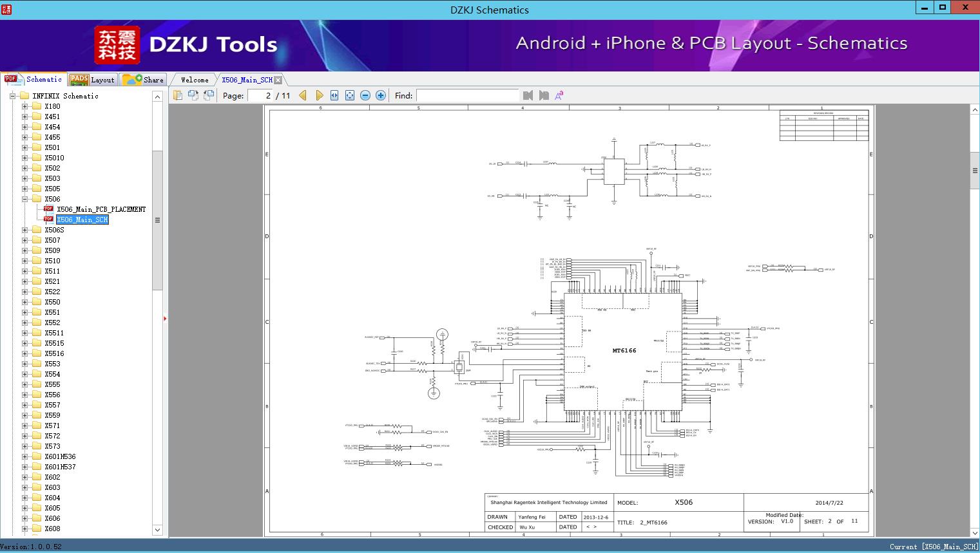Zoom out of the schematic
Screen dimensions: 980x553
[365, 95]
